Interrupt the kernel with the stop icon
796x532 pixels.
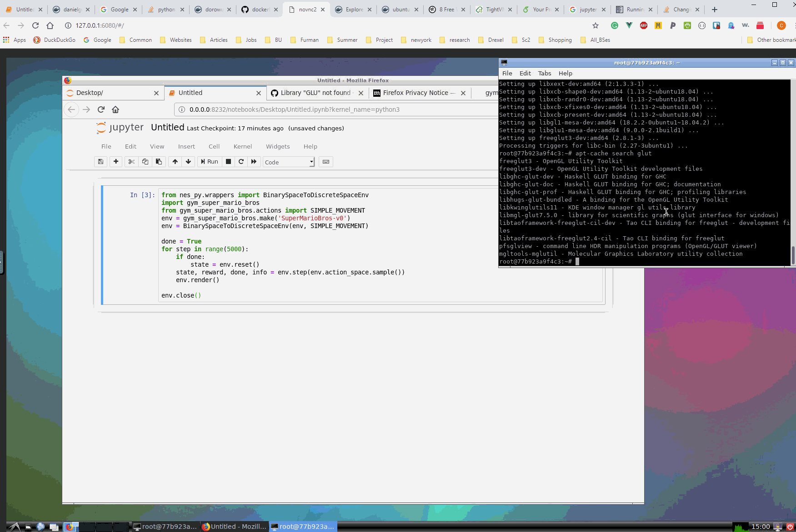[x=228, y=162]
